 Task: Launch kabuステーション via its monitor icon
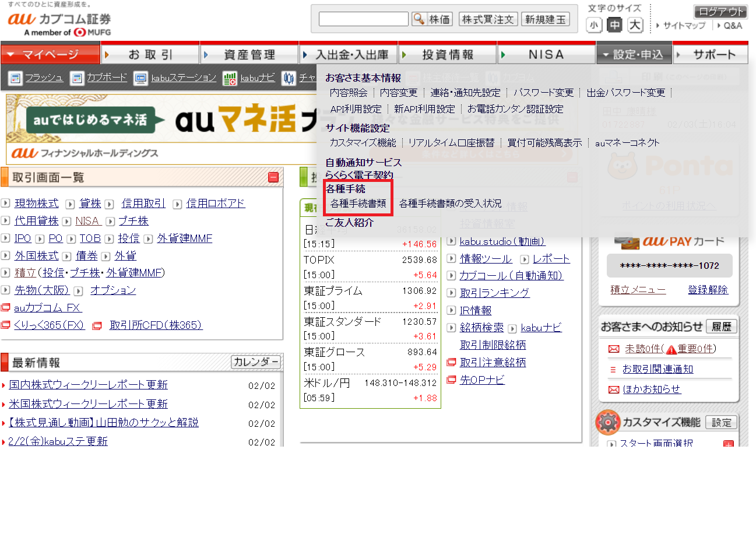pyautogui.click(x=140, y=78)
